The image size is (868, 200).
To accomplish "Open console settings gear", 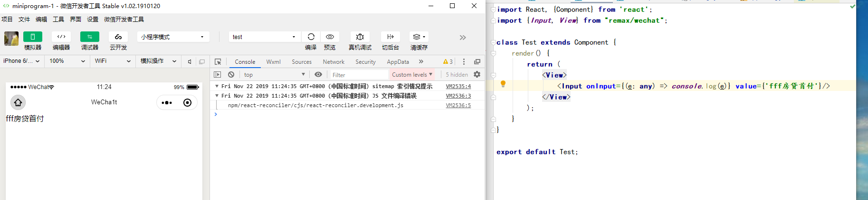I will 477,74.
